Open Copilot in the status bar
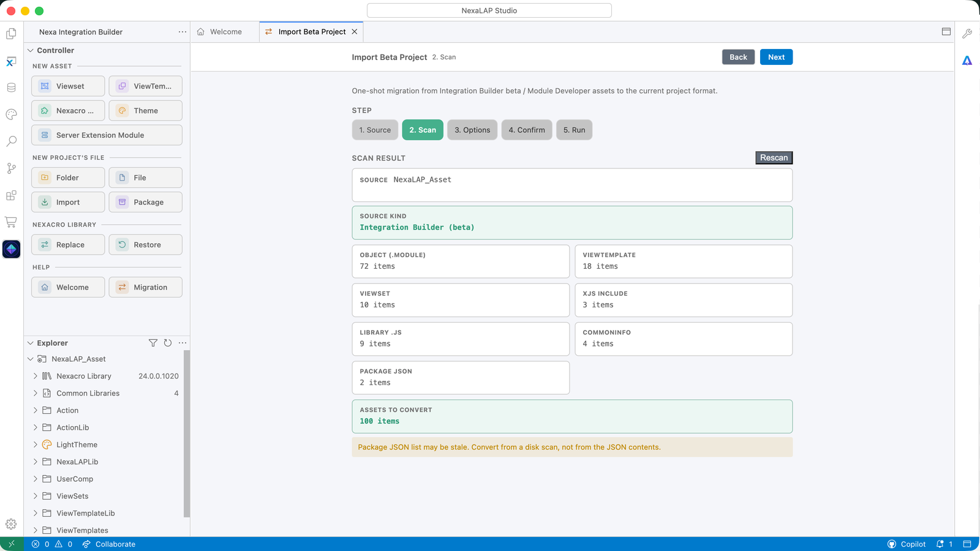This screenshot has width=980, height=551. click(x=907, y=544)
